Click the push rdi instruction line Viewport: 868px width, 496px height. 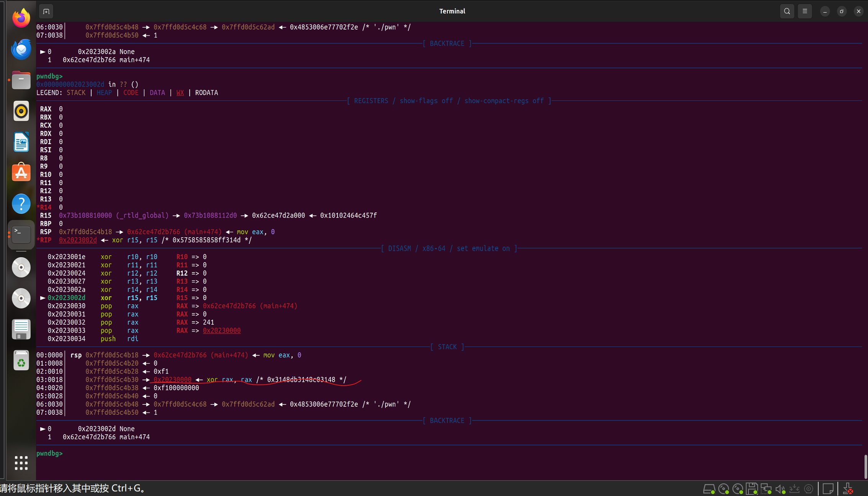coord(93,339)
